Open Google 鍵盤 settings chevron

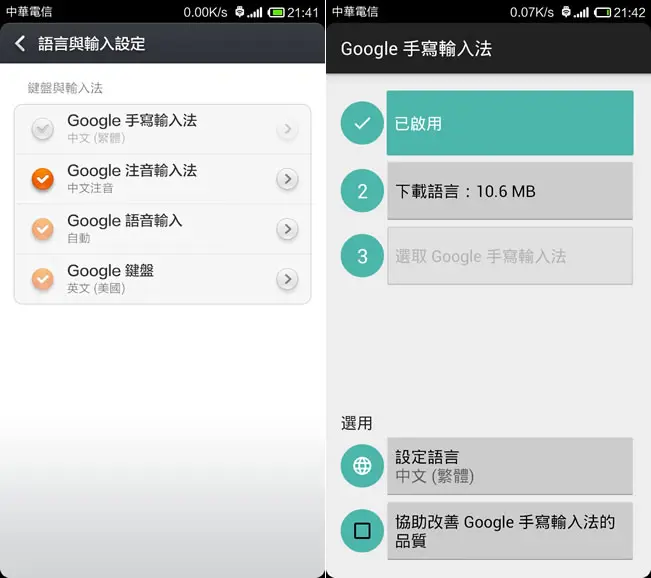[287, 279]
